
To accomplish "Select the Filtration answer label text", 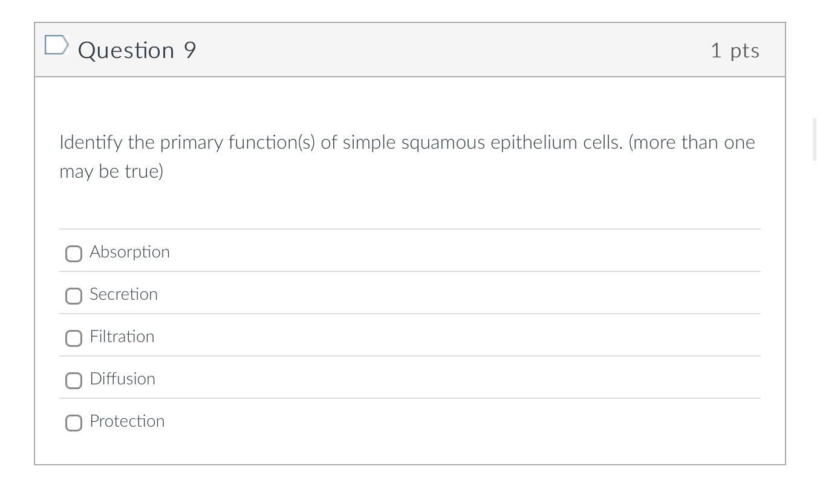I will [x=122, y=337].
